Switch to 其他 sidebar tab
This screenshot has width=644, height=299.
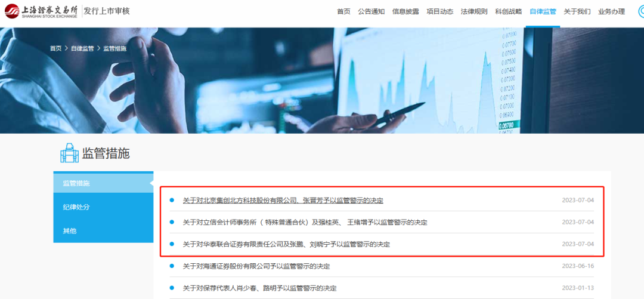[70, 231]
